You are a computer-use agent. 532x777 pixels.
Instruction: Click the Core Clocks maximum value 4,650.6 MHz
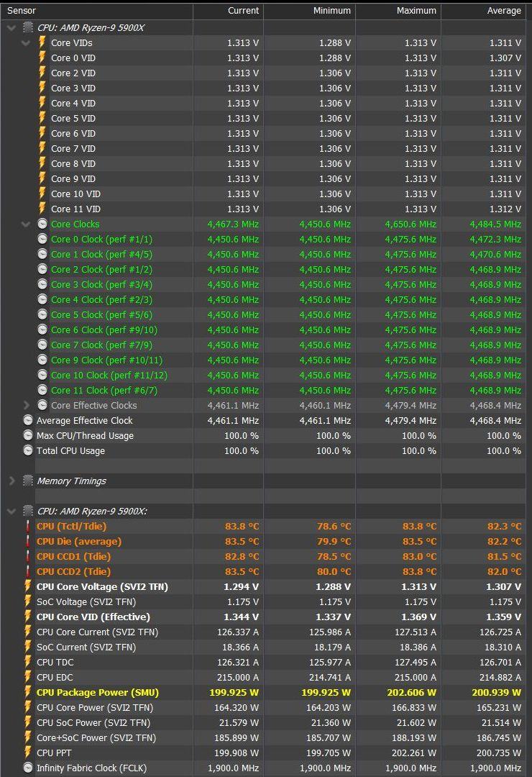[411, 224]
